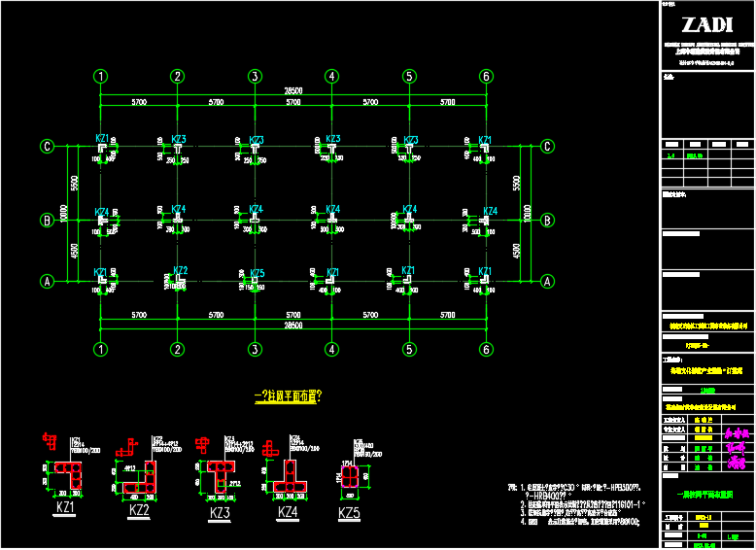Click the red KZ2 L-shaped column section
Image resolution: width=756 pixels, height=550 pixels.
click(140, 477)
